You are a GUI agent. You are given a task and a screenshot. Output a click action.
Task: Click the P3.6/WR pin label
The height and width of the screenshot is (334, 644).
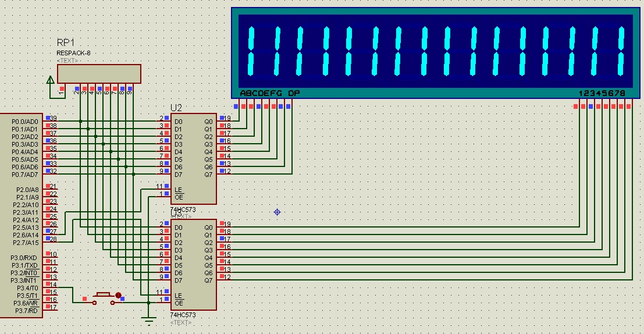[x=26, y=303]
